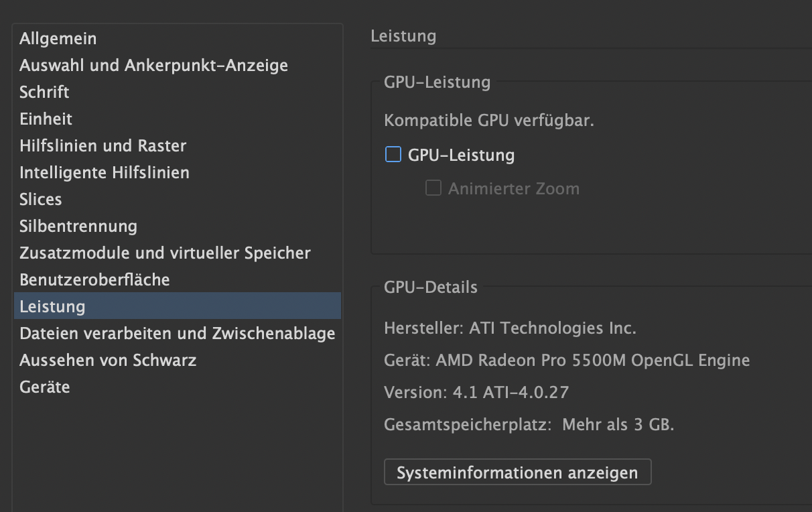Toggle the Animierter Zoom checkbox
Screen dimensions: 812x512
coord(433,188)
